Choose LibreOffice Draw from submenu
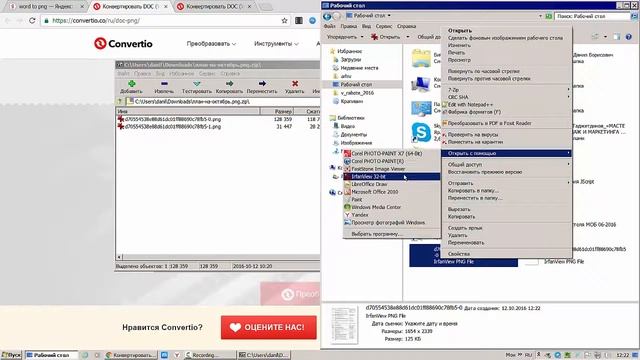 [391, 184]
